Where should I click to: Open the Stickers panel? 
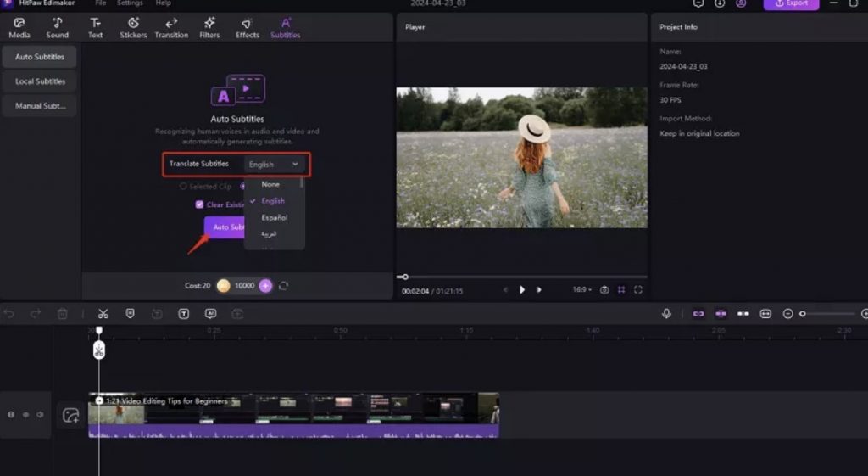133,28
